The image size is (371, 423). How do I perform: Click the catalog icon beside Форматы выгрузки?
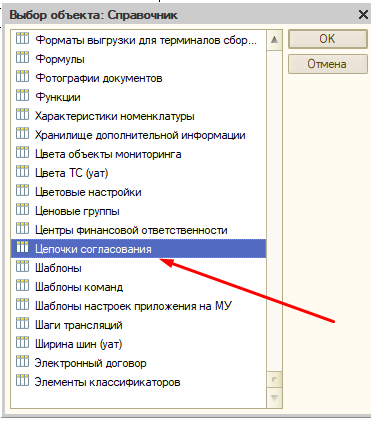(x=22, y=38)
